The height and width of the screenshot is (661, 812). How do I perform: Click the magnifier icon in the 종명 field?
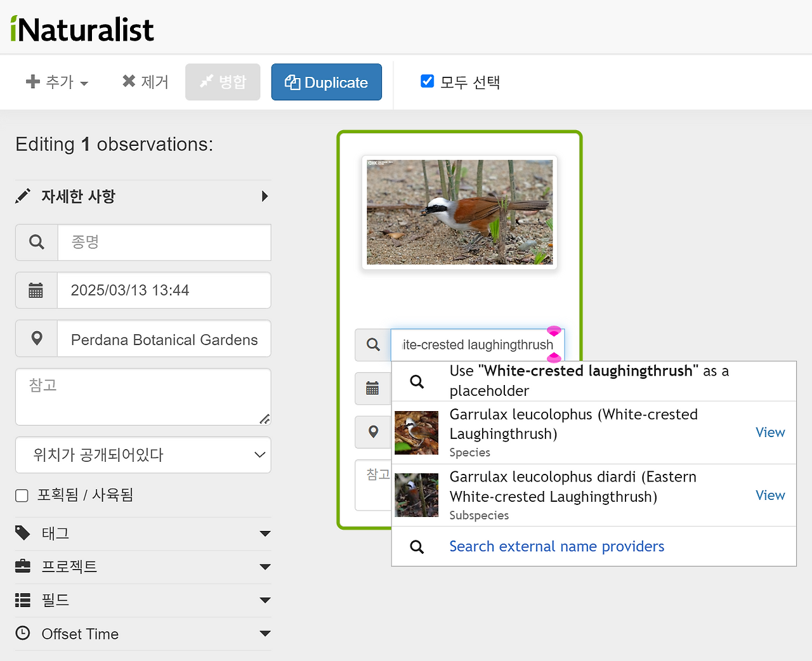pyautogui.click(x=36, y=242)
